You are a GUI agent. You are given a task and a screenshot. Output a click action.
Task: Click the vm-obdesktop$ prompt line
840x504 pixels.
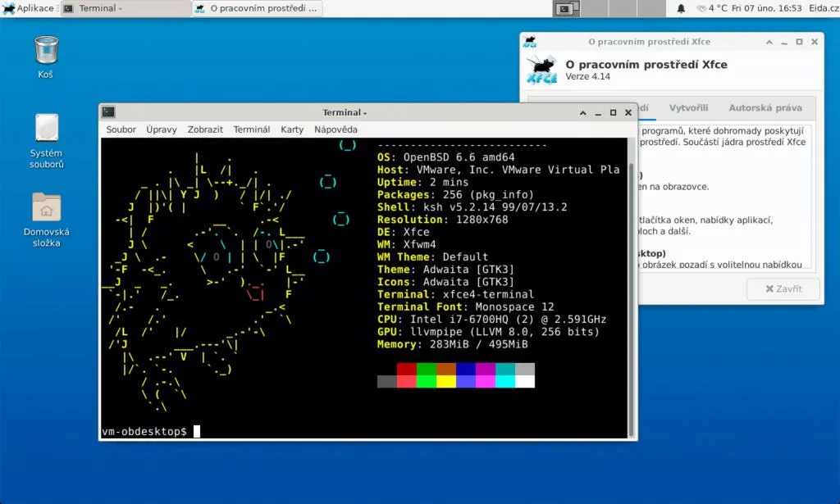point(151,431)
